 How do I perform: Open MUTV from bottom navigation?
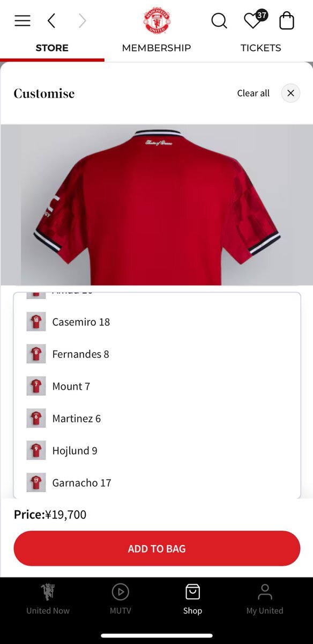click(120, 599)
